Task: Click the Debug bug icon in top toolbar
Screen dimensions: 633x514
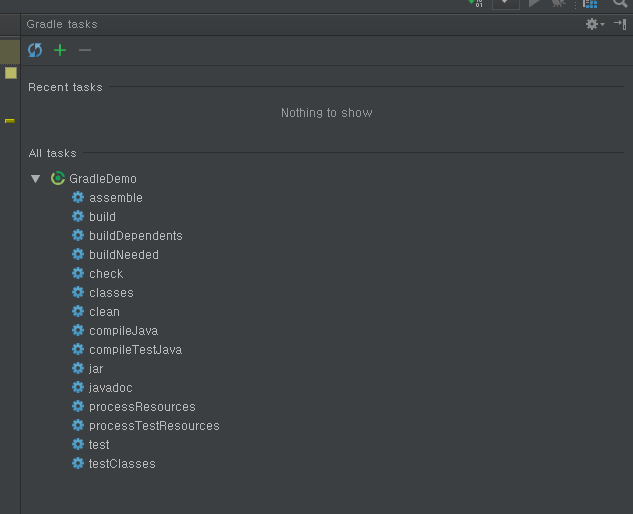Action: point(559,3)
